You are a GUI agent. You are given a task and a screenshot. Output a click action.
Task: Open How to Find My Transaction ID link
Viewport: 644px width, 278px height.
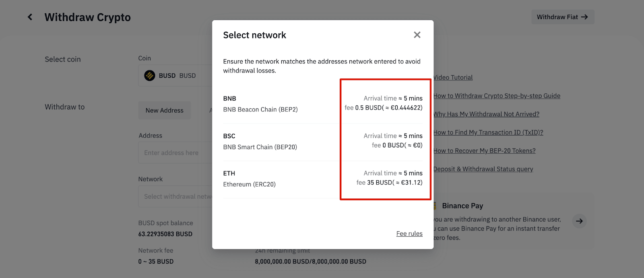[488, 132]
